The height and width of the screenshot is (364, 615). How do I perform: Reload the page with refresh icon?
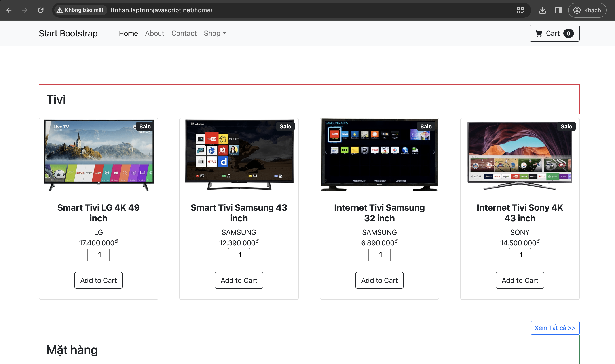pyautogui.click(x=41, y=10)
